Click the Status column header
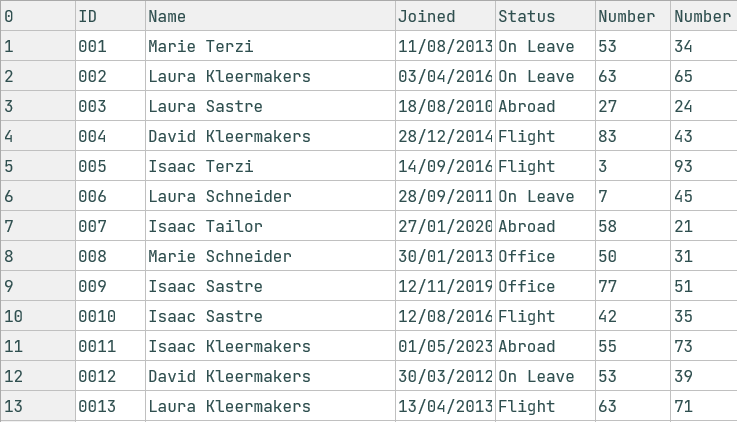This screenshot has height=422, width=737. 545,16
